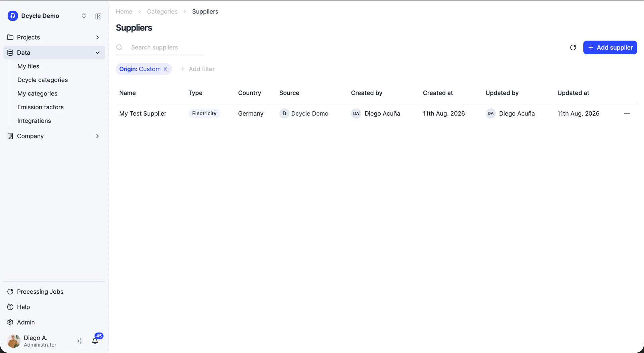Screen dimensions: 644x353
Task: Collapse the Data section chevron
Action: click(98, 53)
